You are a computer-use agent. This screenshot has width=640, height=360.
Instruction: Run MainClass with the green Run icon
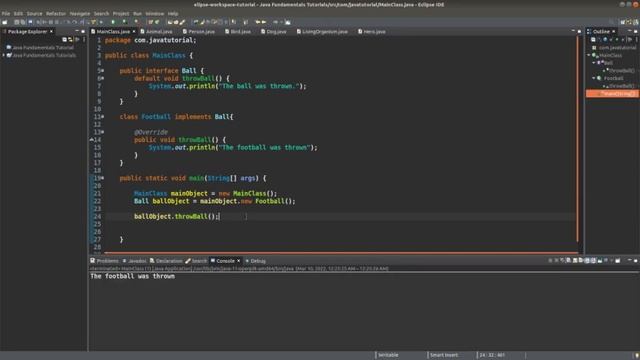point(113,22)
